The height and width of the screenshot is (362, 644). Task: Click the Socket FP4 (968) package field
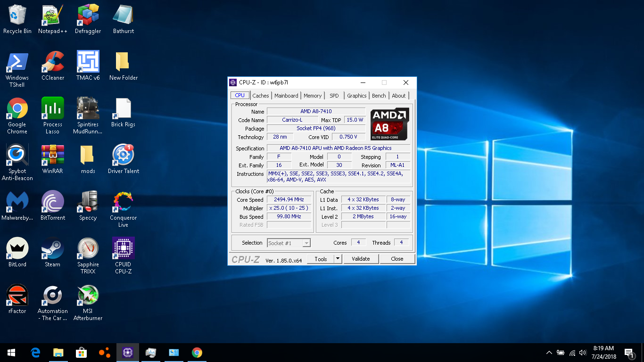click(316, 128)
